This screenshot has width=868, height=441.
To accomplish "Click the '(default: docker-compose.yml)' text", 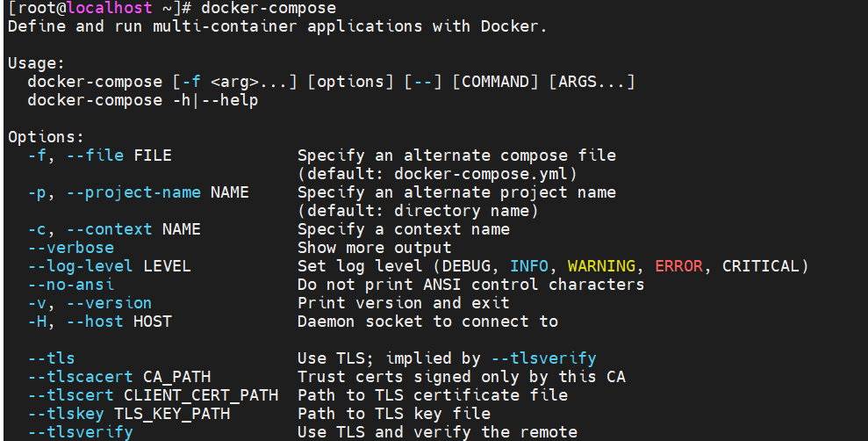I will [x=437, y=174].
